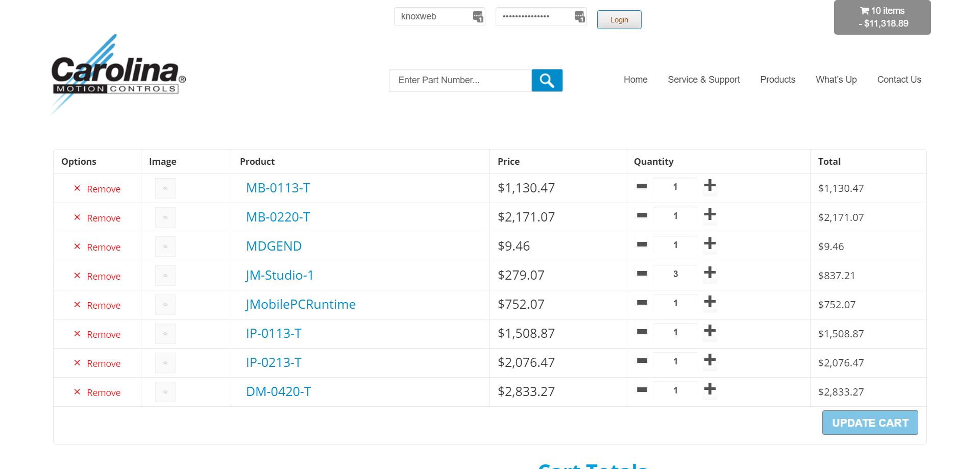The image size is (980, 469).
Task: Click the $837.21 total for JM-Studio-1
Action: coord(837,276)
